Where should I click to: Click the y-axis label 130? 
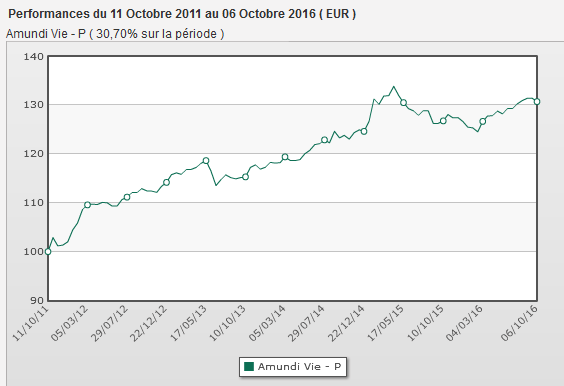[33, 105]
